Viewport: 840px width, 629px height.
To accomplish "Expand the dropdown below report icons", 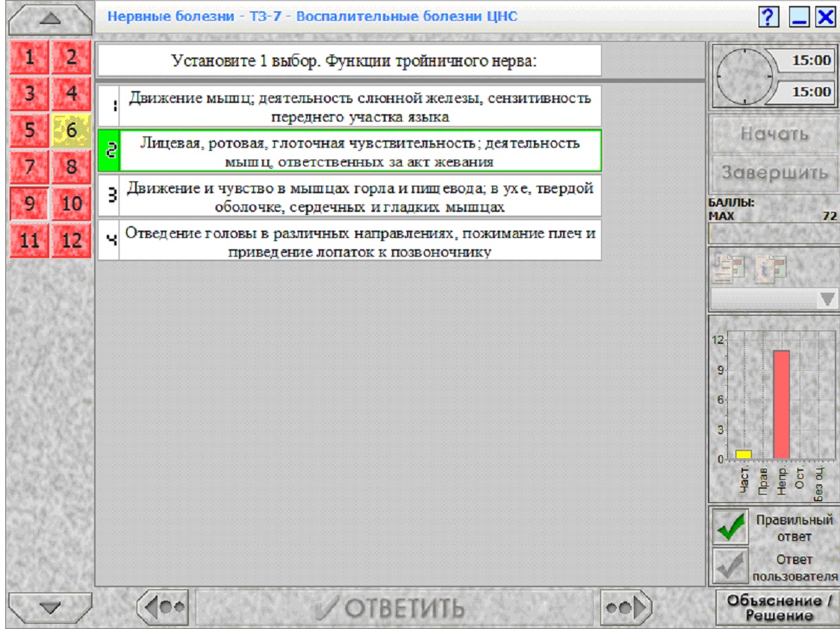I will click(x=827, y=298).
